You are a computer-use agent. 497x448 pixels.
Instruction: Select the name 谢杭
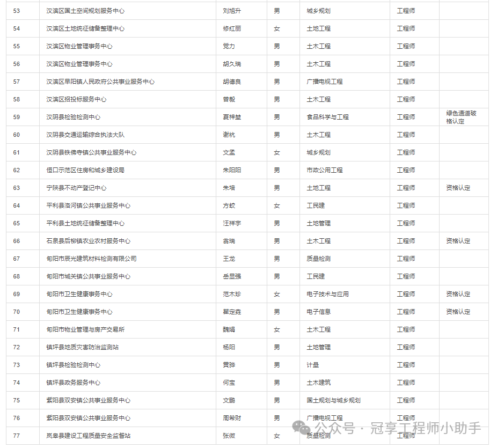(229, 135)
